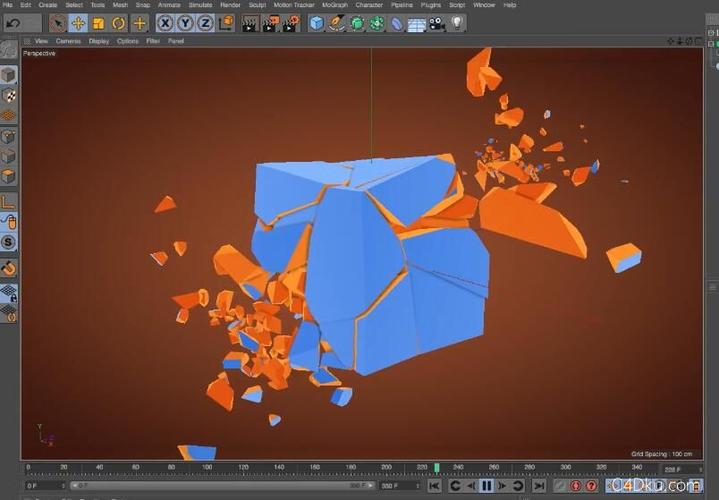Select the Live Selection arrow tool
Viewport: 719px width, 500px height.
point(58,23)
